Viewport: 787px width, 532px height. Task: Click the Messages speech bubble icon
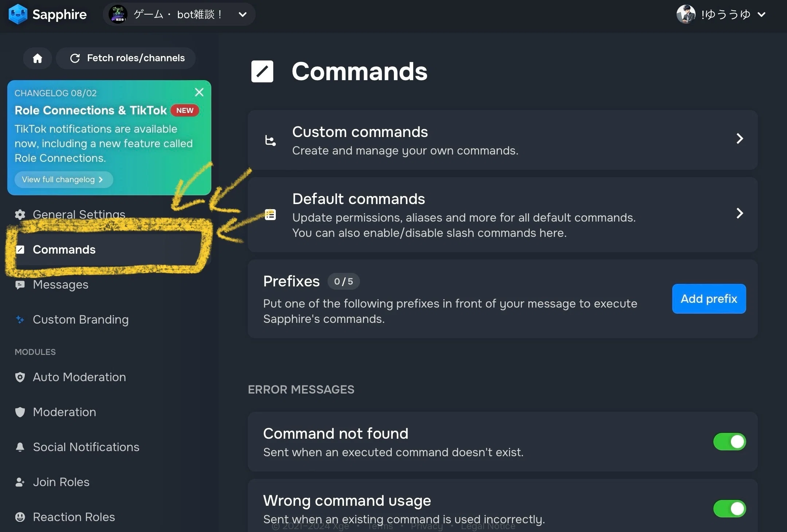(x=20, y=285)
